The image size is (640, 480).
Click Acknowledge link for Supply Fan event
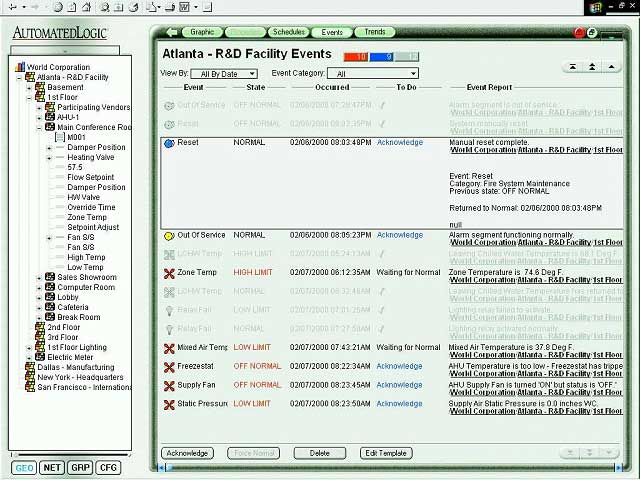tap(400, 385)
